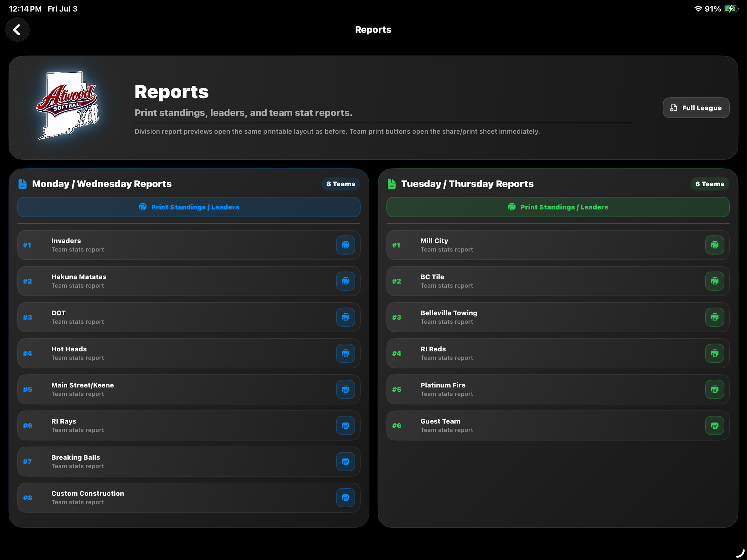Print the DOT team stats report
The image size is (747, 560).
346,317
